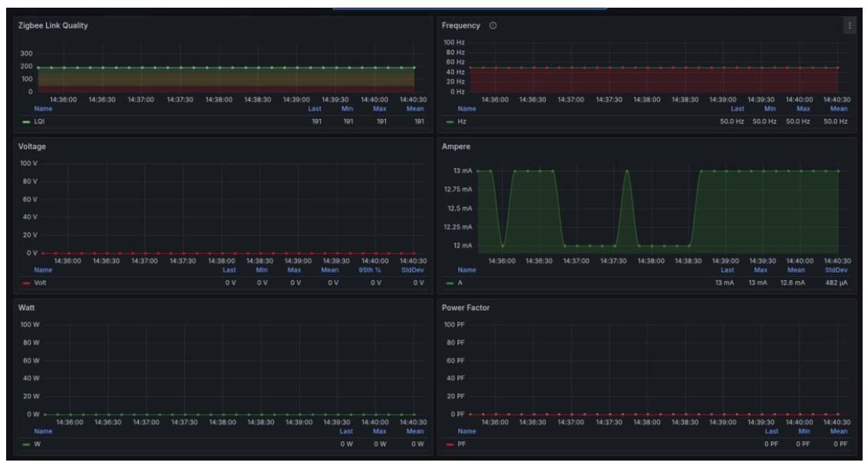Click the W series legend color marker
The image size is (868, 469).
coord(27,444)
